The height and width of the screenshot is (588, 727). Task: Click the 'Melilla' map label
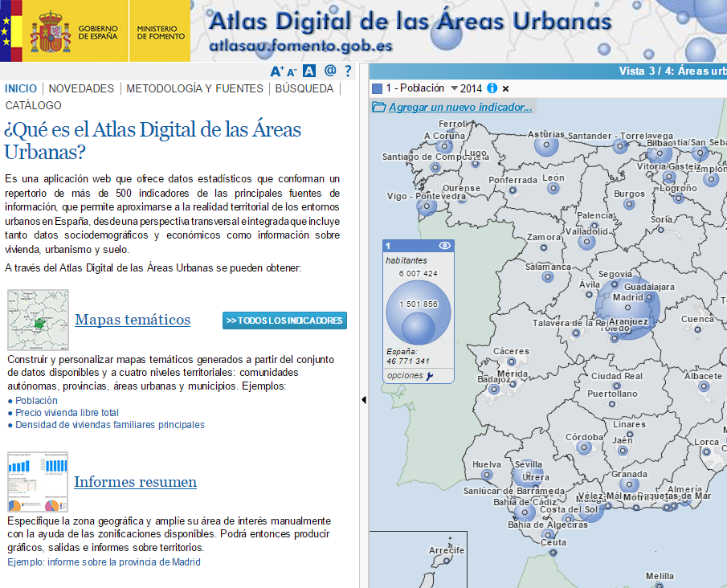click(x=660, y=576)
